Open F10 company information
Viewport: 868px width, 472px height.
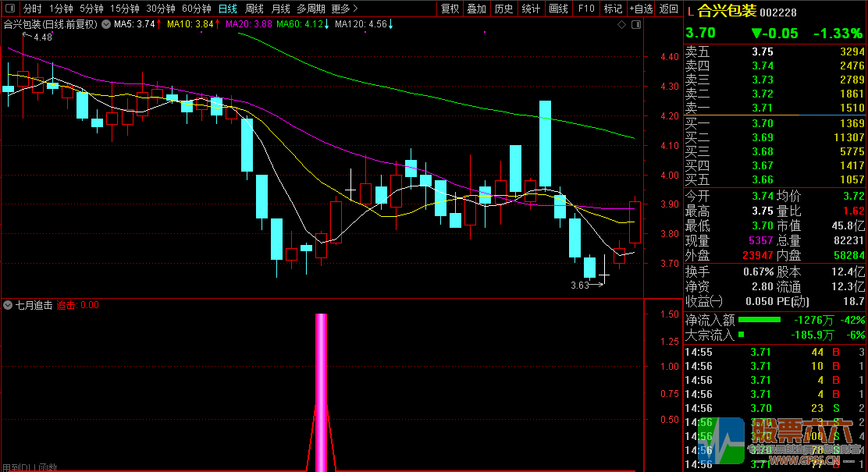coord(585,9)
